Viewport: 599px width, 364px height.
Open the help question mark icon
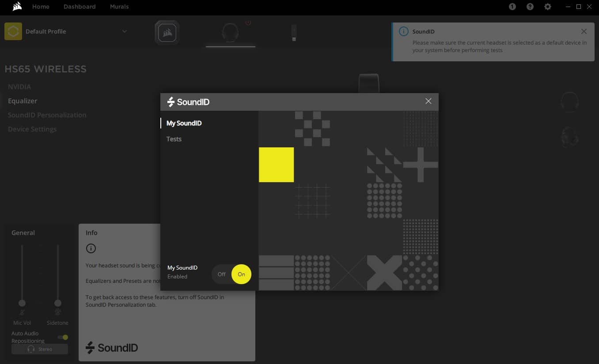[530, 7]
